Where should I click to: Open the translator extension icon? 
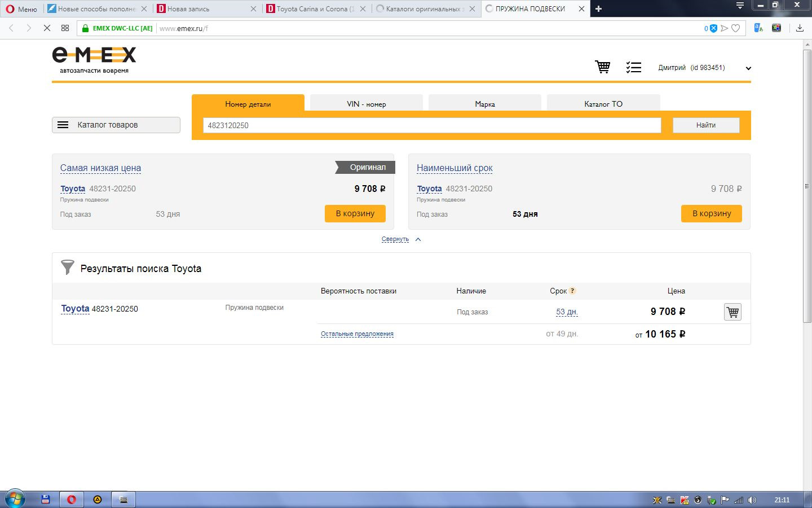tap(758, 28)
